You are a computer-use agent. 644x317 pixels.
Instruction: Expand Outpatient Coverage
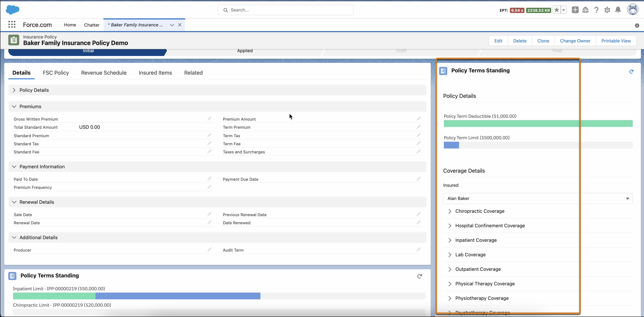(450, 269)
